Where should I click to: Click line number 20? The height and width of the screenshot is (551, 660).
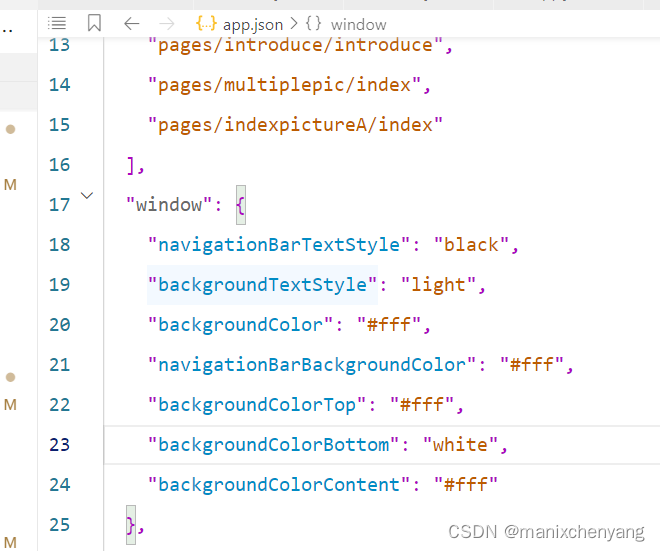[59, 325]
